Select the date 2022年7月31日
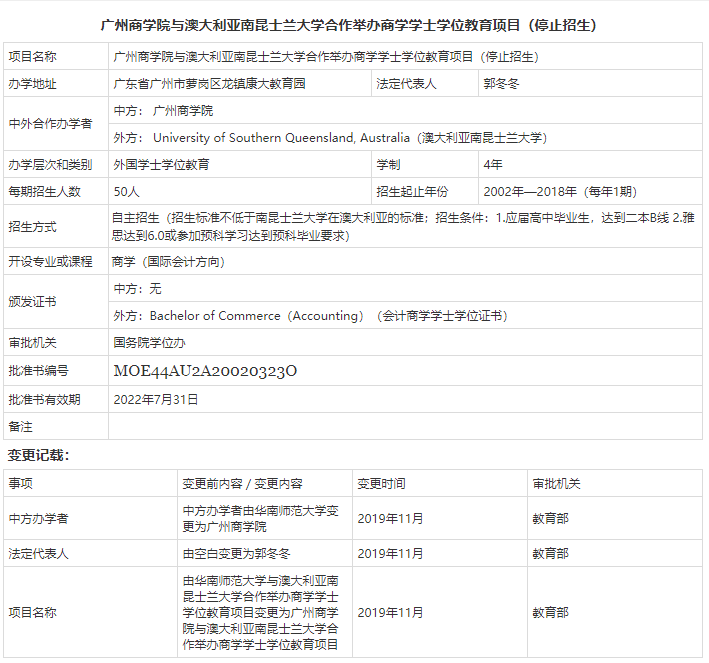709x663 pixels. (156, 400)
